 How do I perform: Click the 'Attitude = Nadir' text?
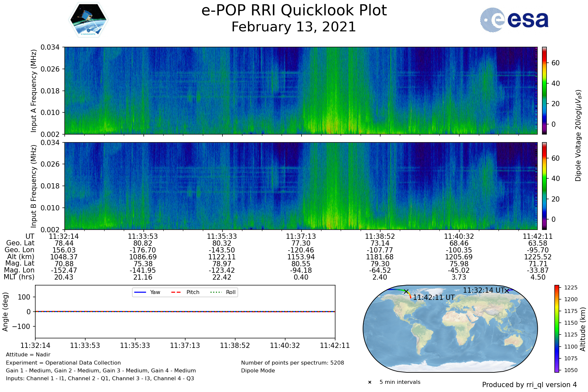[28, 355]
